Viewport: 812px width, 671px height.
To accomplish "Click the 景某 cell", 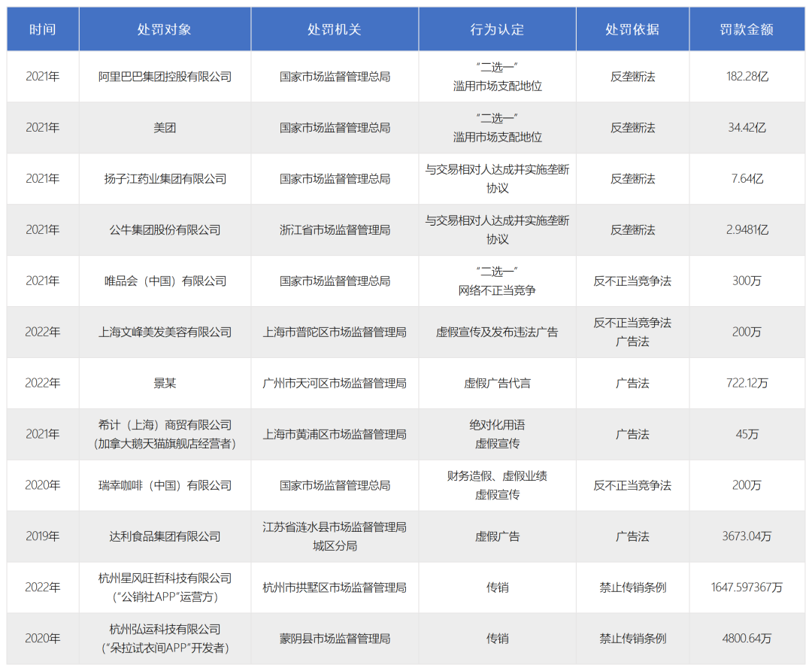I will [165, 383].
